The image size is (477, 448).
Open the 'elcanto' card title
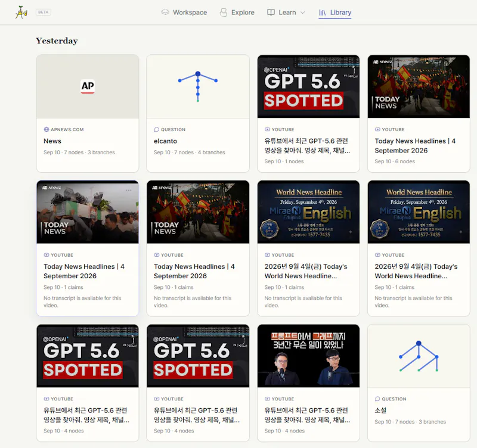(x=166, y=141)
